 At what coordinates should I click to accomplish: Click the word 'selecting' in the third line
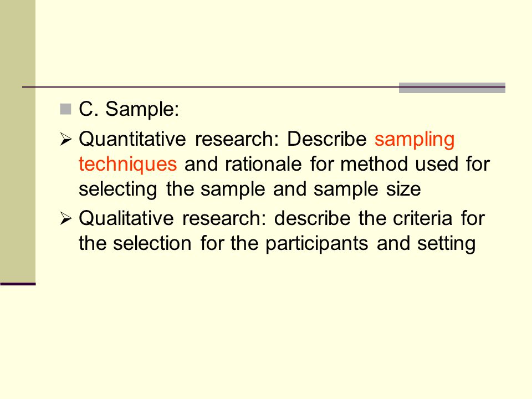pyautogui.click(x=117, y=190)
